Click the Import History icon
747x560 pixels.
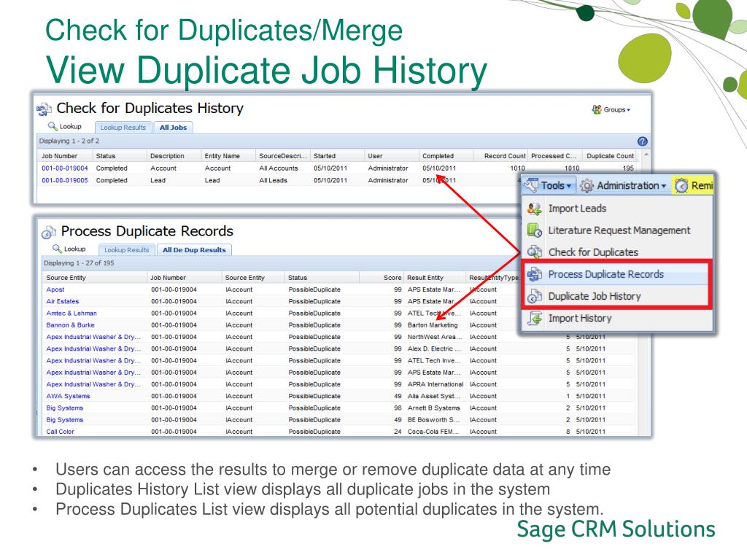click(535, 318)
